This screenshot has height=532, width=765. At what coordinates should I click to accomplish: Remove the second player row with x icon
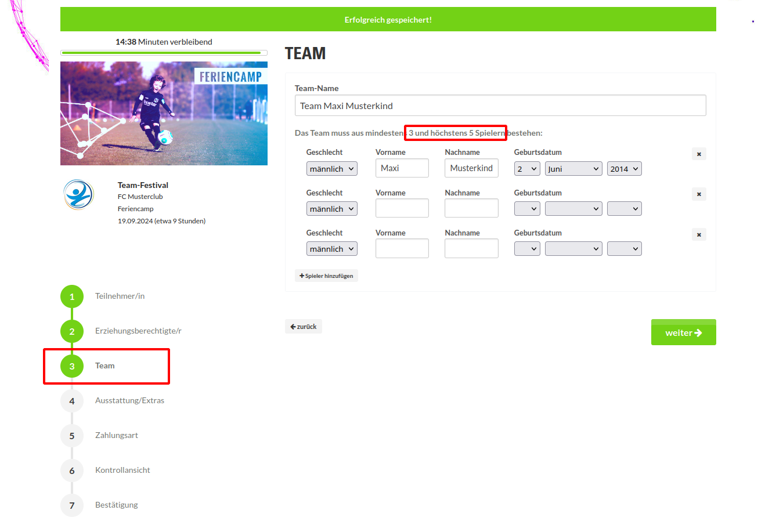(699, 194)
